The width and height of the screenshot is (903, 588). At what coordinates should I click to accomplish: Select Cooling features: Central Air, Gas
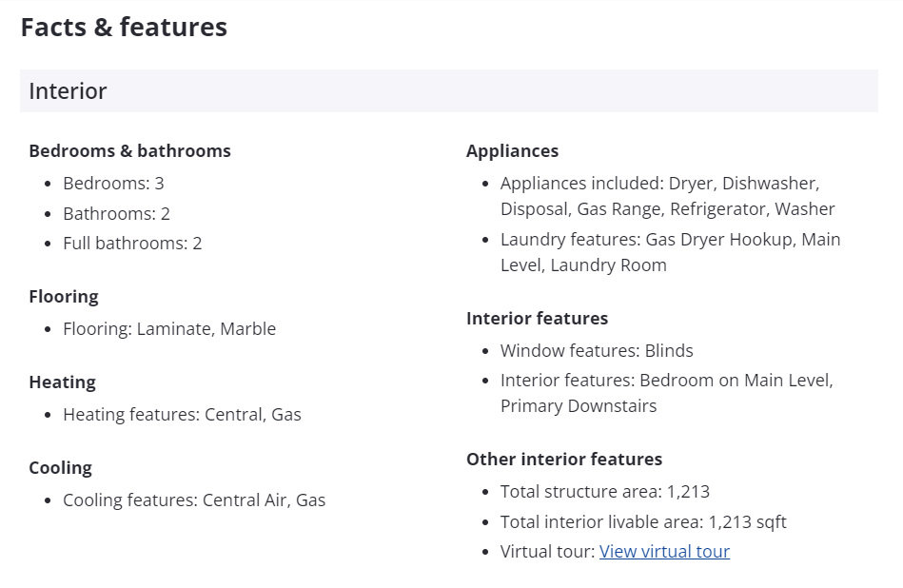(194, 500)
